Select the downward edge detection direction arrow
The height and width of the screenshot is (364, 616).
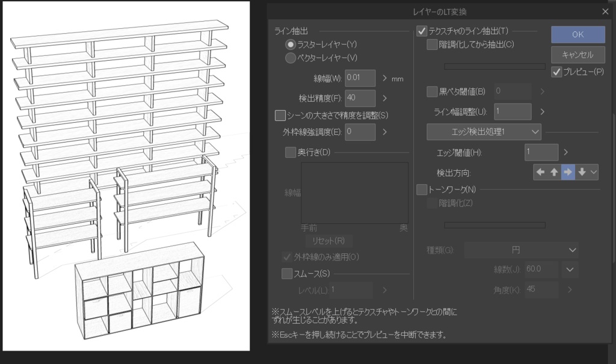coord(582,172)
